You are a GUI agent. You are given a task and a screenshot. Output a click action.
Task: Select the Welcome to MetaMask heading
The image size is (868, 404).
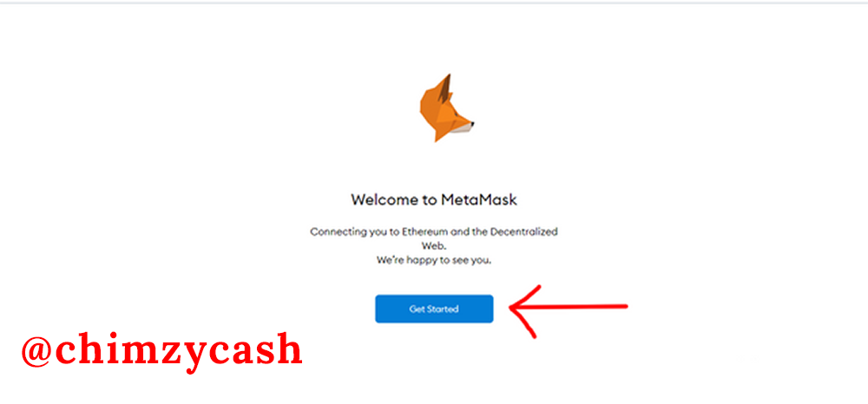click(x=434, y=199)
